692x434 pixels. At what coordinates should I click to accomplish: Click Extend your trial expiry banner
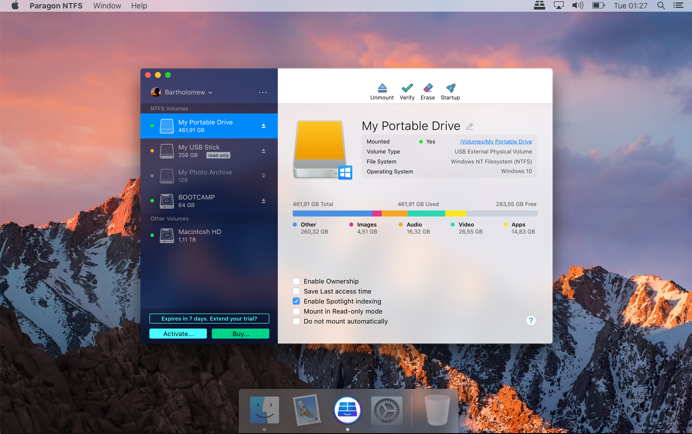(x=209, y=318)
